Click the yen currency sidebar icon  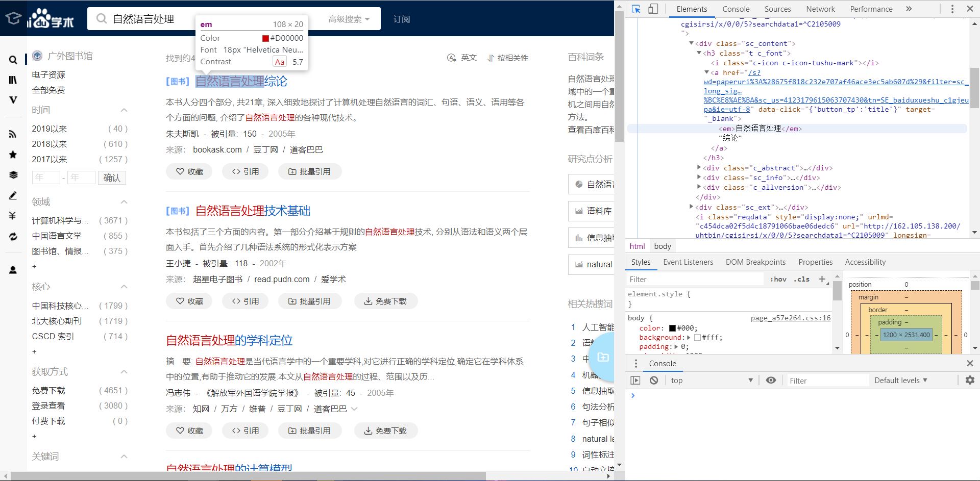(13, 216)
